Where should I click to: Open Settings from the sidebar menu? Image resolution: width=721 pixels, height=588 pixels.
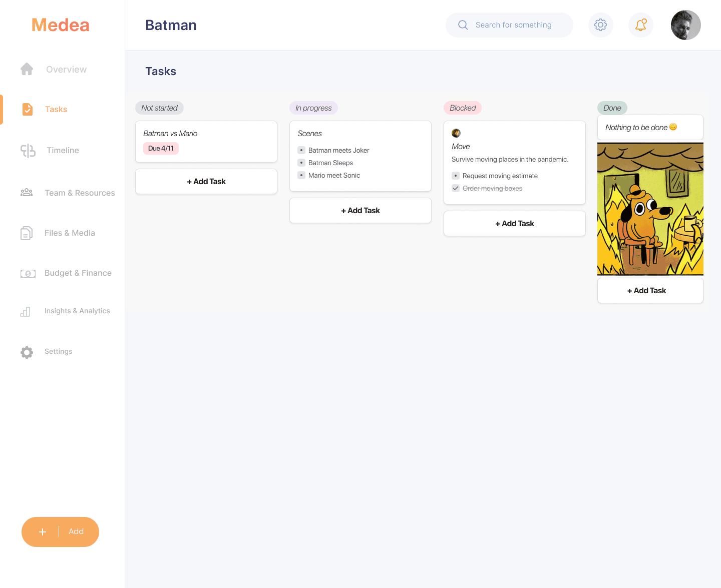[x=58, y=352]
